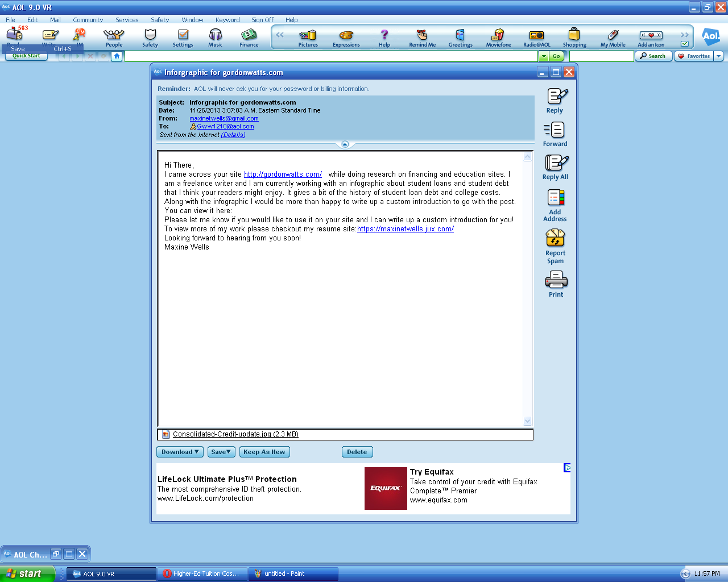The height and width of the screenshot is (582, 728).
Task: Open the File menu
Action: [x=10, y=19]
